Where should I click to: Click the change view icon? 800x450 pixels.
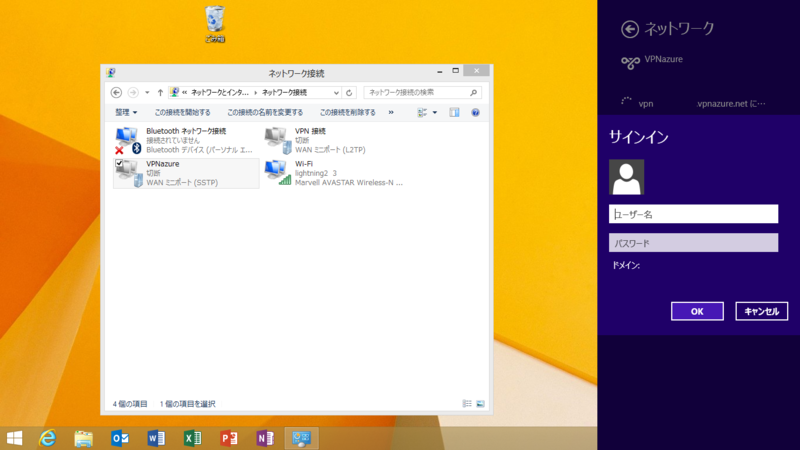(422, 112)
